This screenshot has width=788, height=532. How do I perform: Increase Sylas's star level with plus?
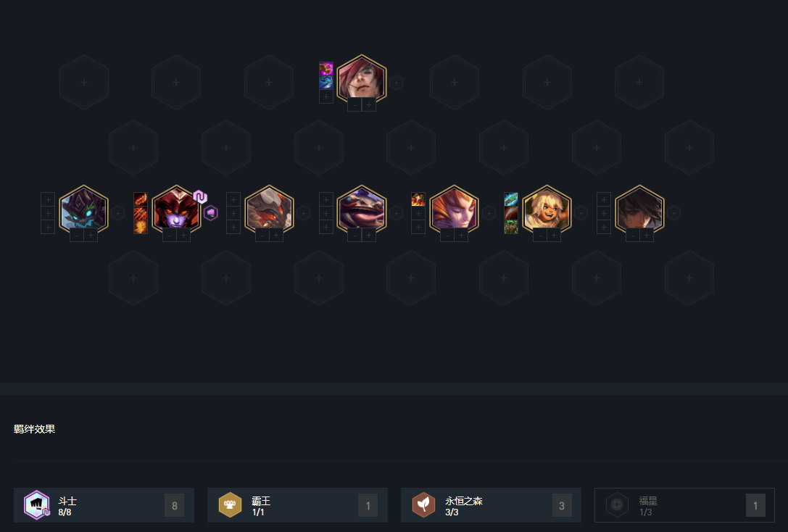[x=647, y=236]
